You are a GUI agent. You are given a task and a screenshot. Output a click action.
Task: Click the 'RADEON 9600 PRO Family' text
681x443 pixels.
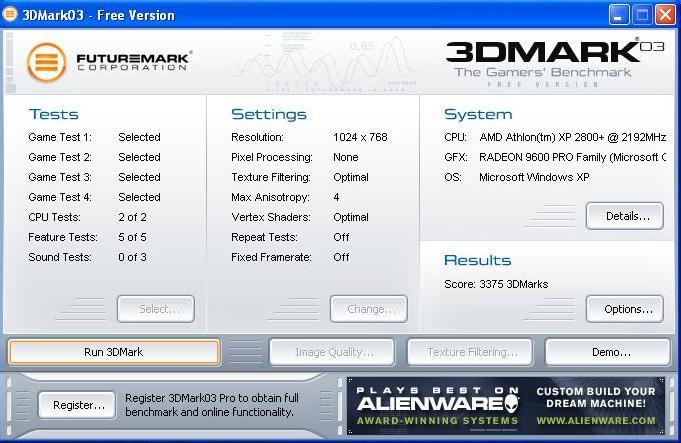pos(542,157)
